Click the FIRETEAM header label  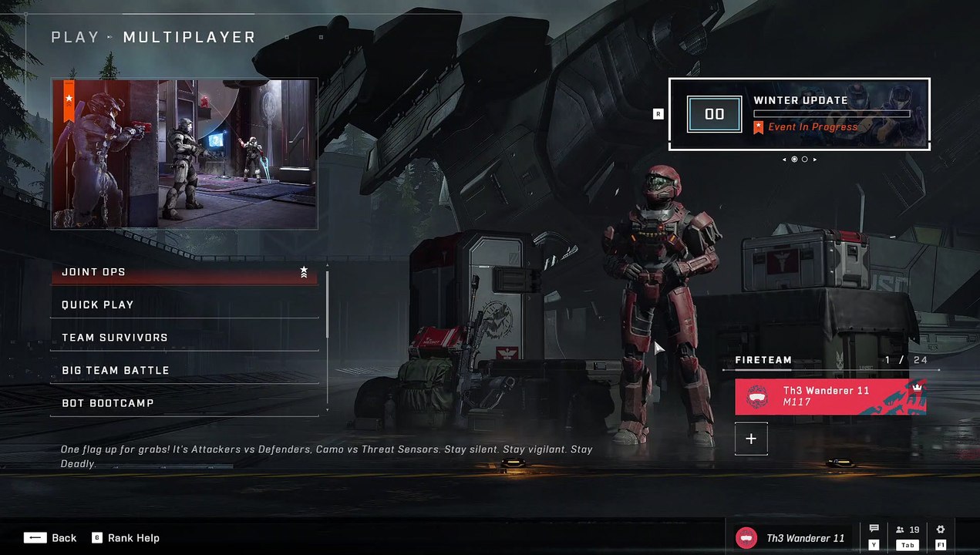[x=763, y=360]
